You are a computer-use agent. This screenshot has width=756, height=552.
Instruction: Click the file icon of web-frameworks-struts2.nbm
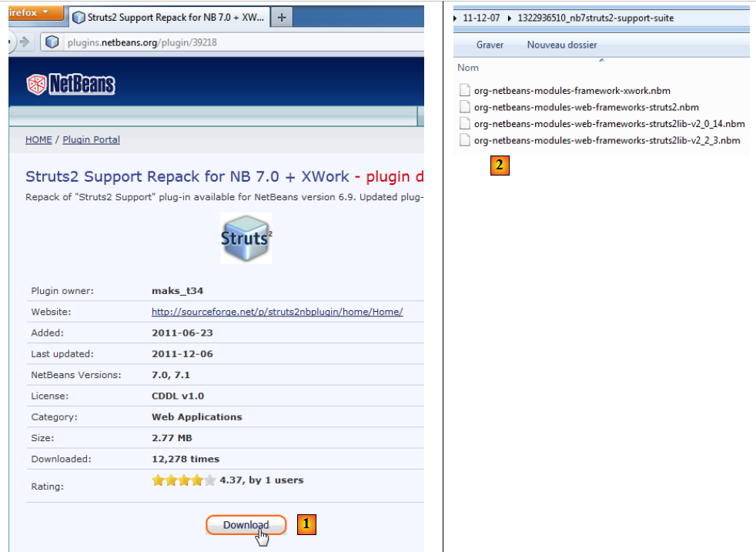[x=464, y=107]
